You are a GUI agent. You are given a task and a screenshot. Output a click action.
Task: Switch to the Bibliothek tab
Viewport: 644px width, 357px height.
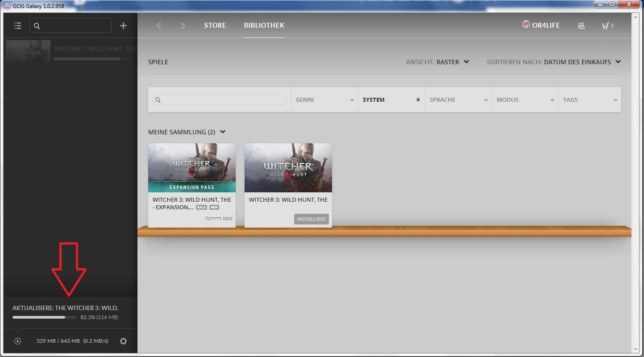pyautogui.click(x=264, y=25)
